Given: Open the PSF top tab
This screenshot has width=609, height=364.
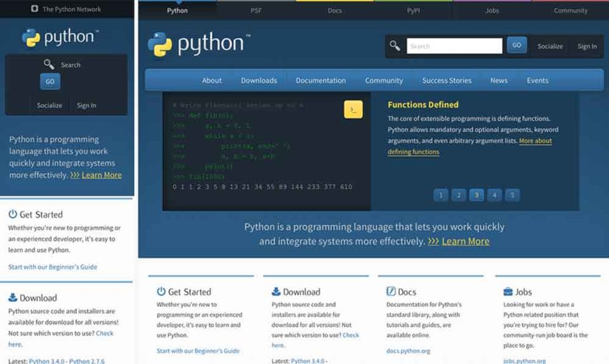Looking at the screenshot, I should coord(256,11).
